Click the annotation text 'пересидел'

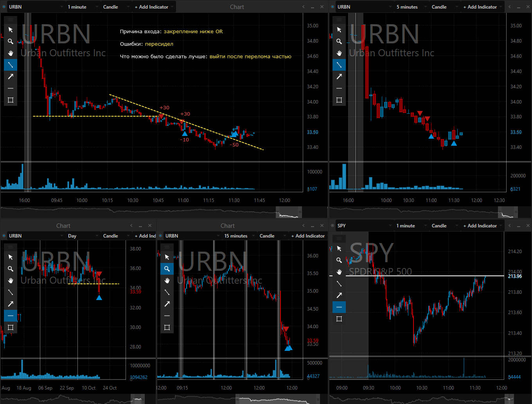coord(159,44)
